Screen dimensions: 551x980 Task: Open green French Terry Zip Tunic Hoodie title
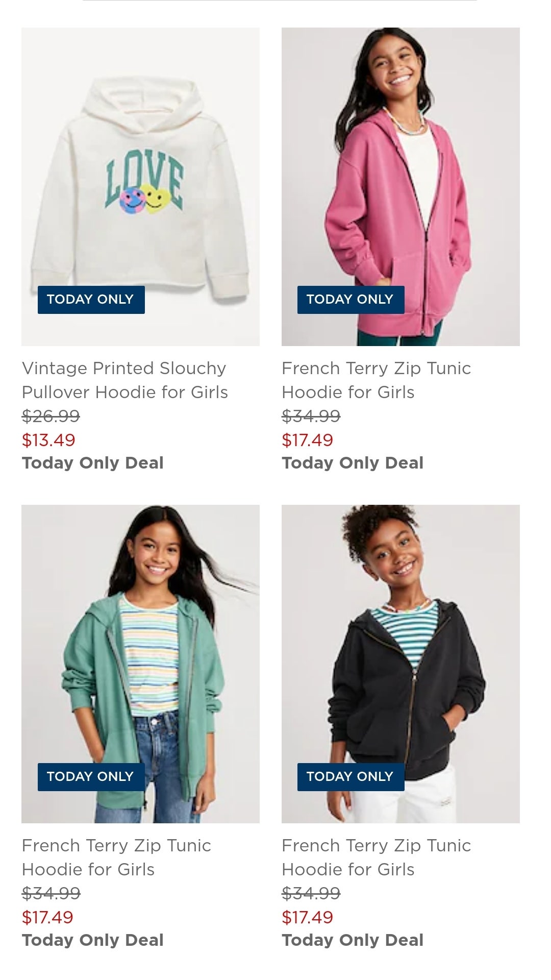116,857
